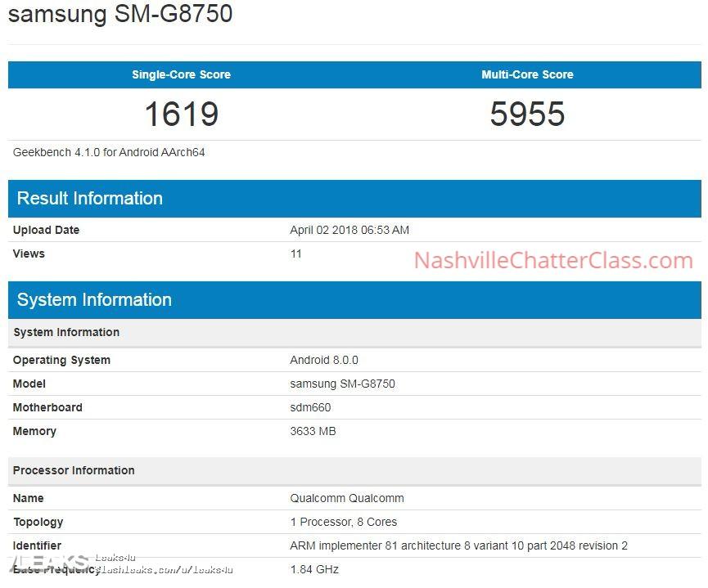This screenshot has height=588, width=708.
Task: Click the Motherboard label
Action: (x=47, y=407)
